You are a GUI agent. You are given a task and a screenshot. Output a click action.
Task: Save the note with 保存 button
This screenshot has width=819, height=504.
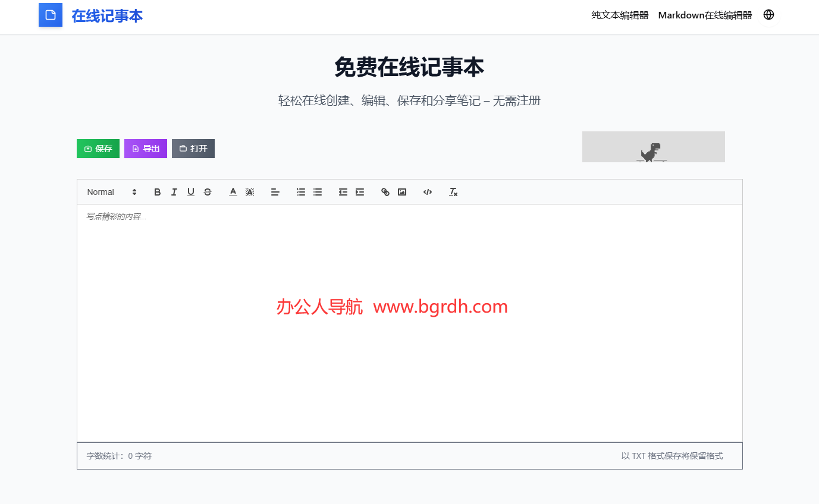pos(98,149)
